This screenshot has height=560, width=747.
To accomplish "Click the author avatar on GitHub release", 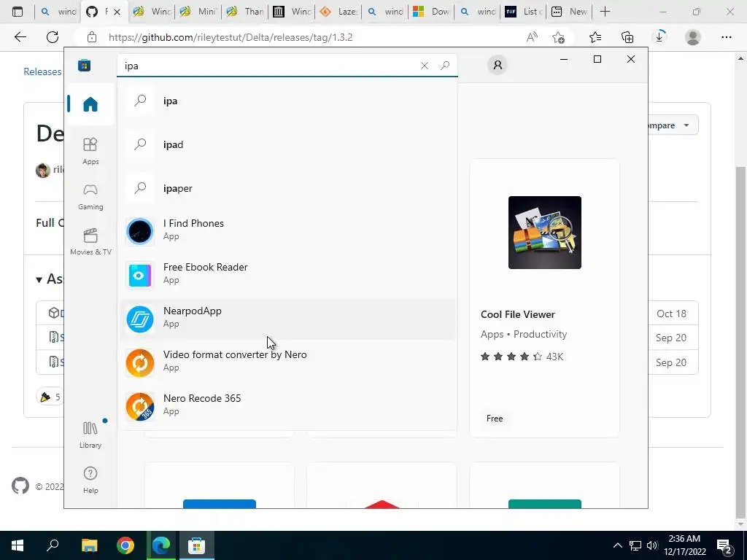I will 43,170.
